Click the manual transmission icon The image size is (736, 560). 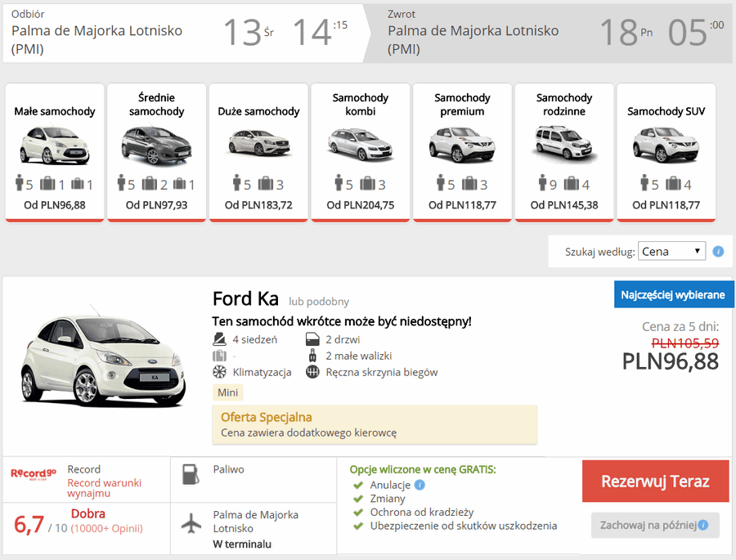[312, 372]
